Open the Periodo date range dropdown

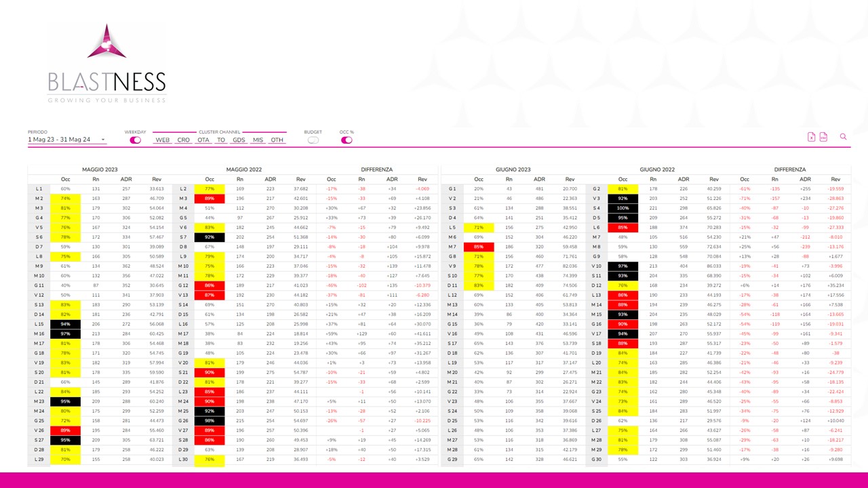[66, 140]
